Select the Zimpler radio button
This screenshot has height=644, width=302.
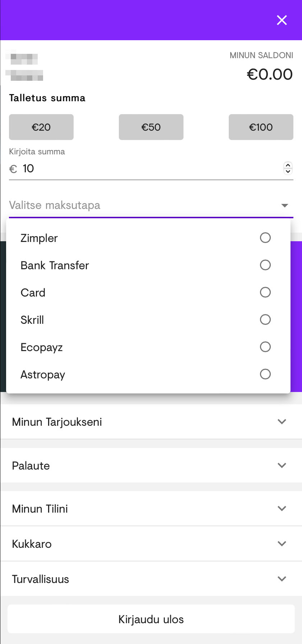click(x=265, y=238)
